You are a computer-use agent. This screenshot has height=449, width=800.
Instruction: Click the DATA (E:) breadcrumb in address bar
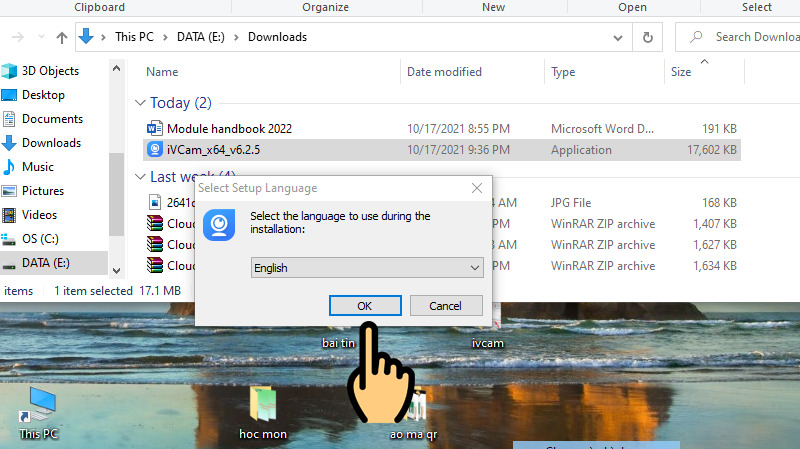[x=202, y=38]
